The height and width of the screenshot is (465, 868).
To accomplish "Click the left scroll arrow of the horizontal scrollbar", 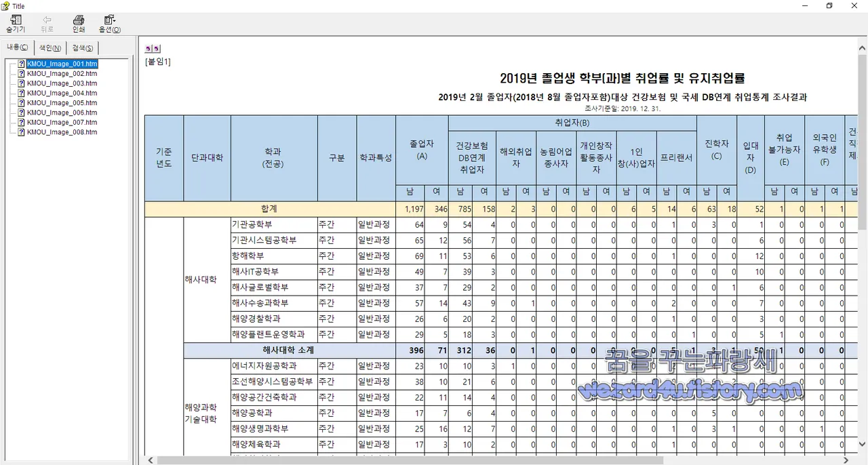I will click(x=151, y=460).
